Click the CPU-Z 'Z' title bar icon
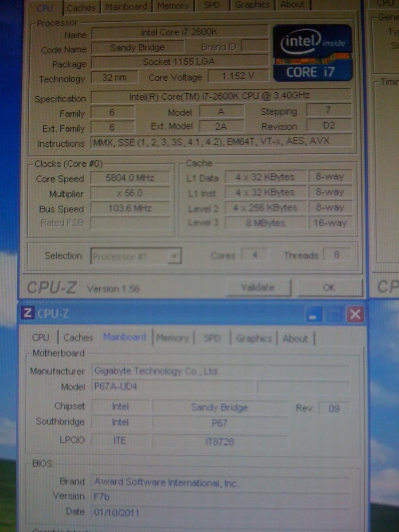Screen dimensions: 399x532 click(27, 313)
